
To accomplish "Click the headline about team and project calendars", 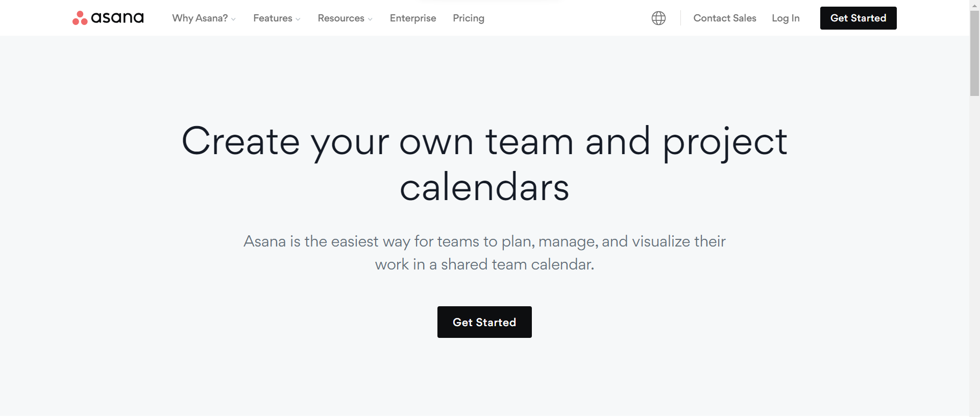I will click(x=484, y=163).
